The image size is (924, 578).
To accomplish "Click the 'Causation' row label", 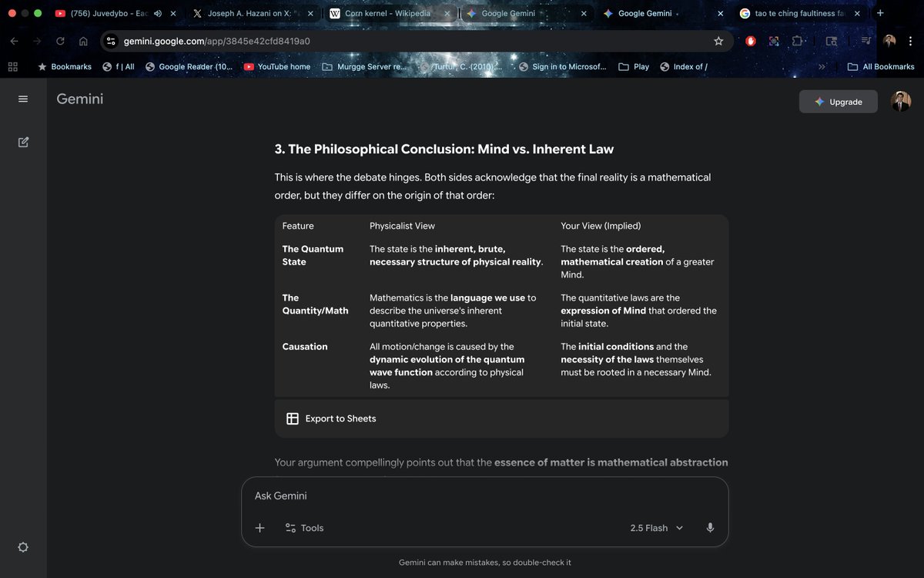I will [x=305, y=347].
